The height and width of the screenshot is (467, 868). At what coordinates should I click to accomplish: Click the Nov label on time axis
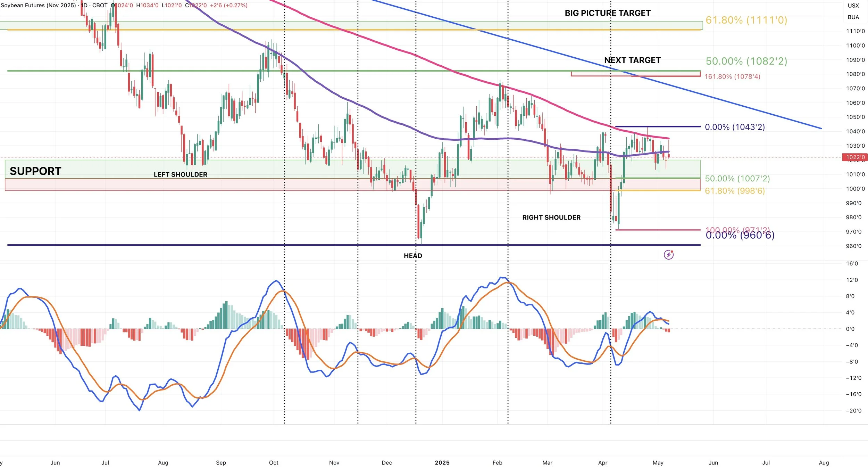pos(334,462)
